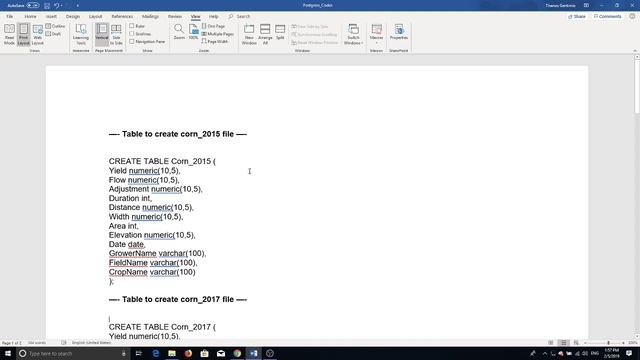This screenshot has width=640, height=360.
Task: Click the Windows taskbar search box
Action: point(73,353)
